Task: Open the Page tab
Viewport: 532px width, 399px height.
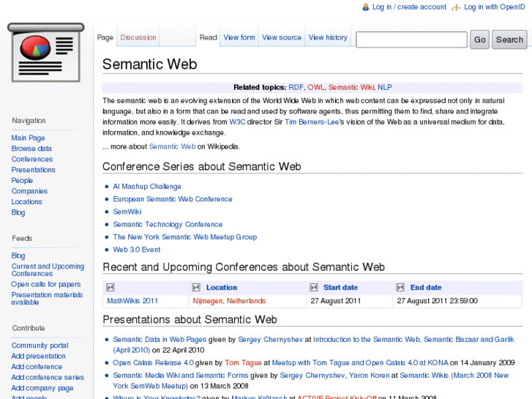Action: click(x=105, y=37)
